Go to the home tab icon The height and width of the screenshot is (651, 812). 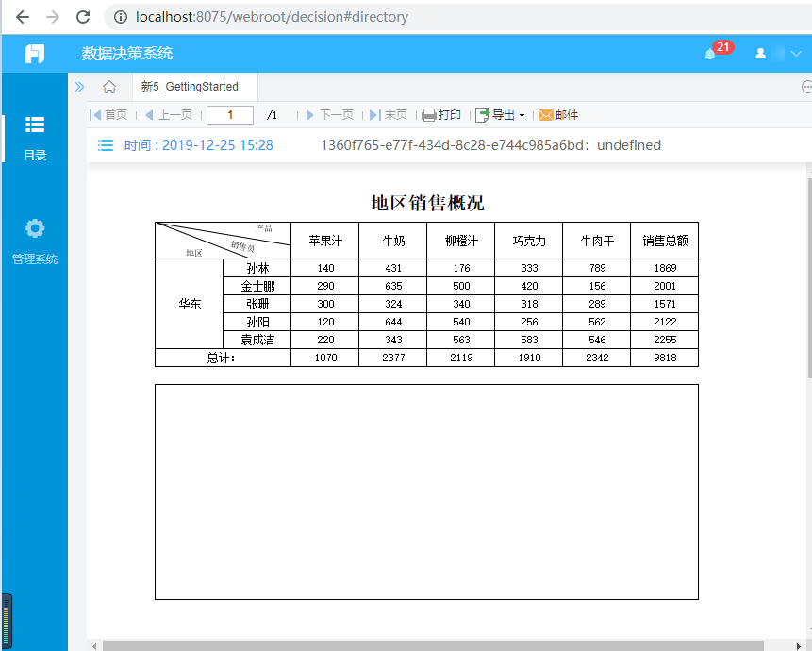109,87
